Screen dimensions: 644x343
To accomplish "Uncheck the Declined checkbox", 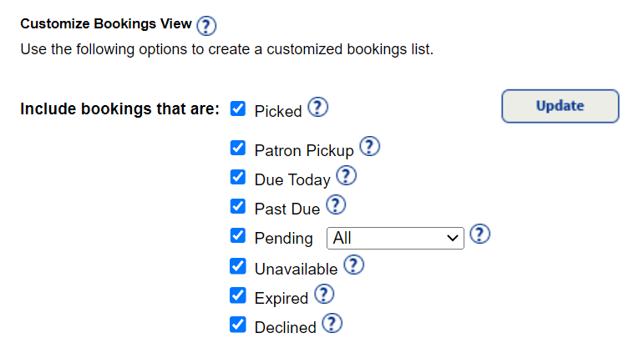I will (238, 325).
